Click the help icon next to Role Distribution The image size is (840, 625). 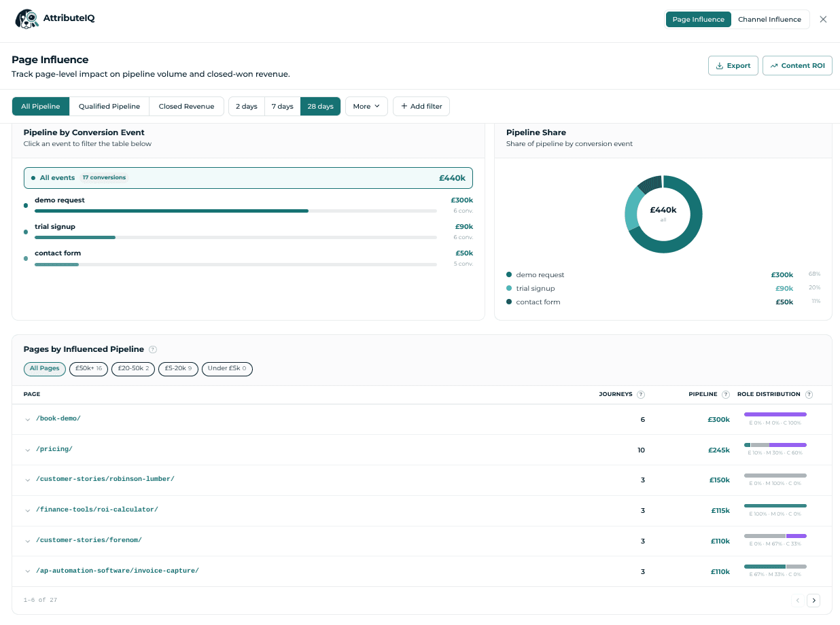click(x=809, y=394)
